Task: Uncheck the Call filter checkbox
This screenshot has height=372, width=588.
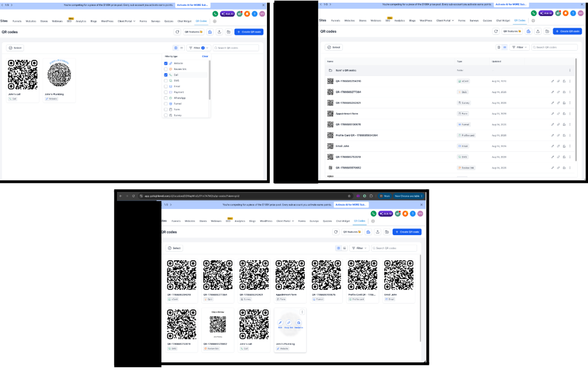Action: tap(166, 75)
